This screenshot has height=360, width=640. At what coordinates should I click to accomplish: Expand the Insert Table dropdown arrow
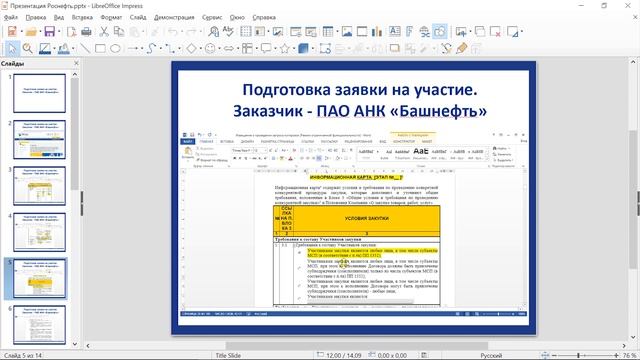click(337, 32)
